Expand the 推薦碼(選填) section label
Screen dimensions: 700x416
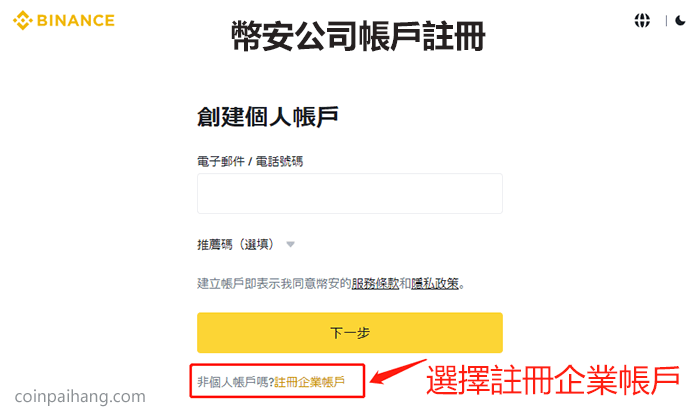(236, 244)
